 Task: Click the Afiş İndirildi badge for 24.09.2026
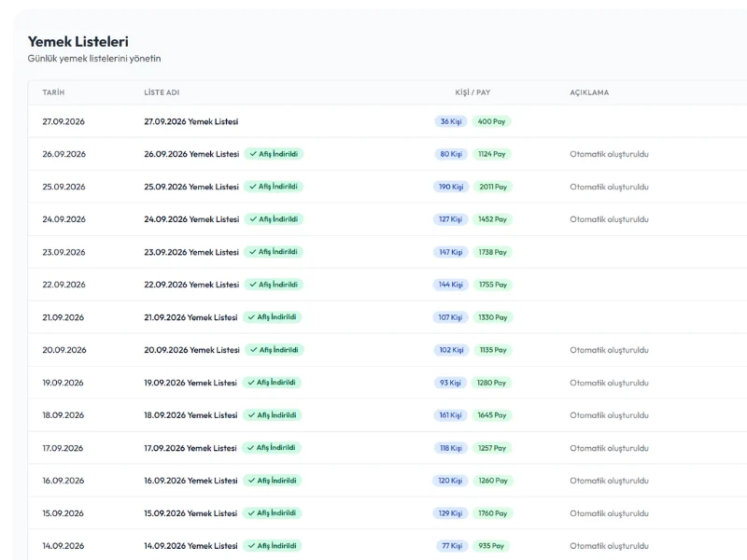(x=274, y=219)
